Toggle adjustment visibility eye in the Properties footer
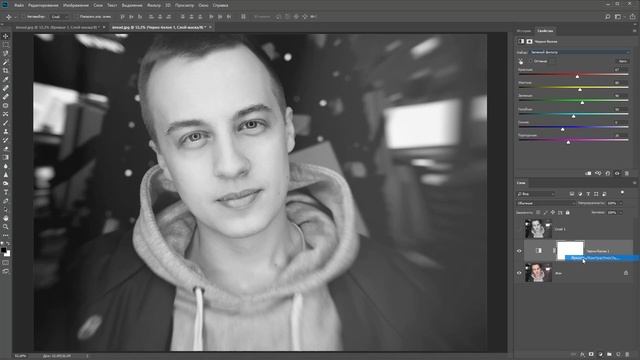The image size is (640, 360). coord(617,173)
